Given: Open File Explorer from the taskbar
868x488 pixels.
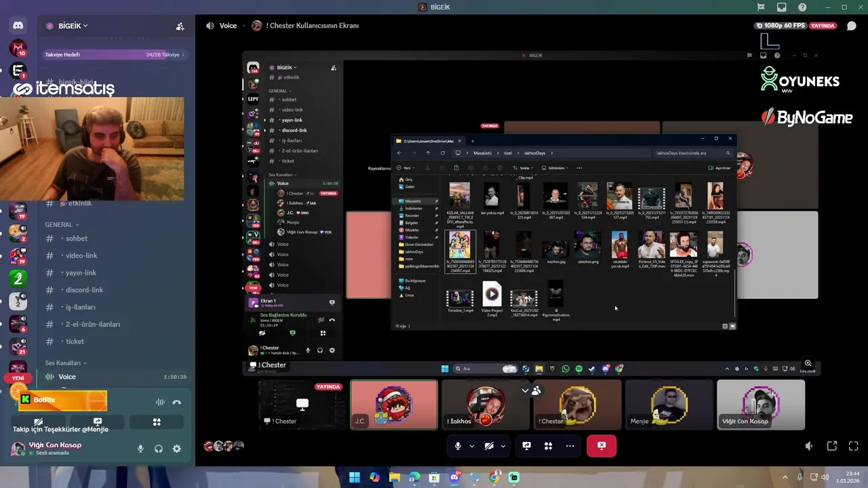Looking at the screenshot, I should click(x=394, y=478).
